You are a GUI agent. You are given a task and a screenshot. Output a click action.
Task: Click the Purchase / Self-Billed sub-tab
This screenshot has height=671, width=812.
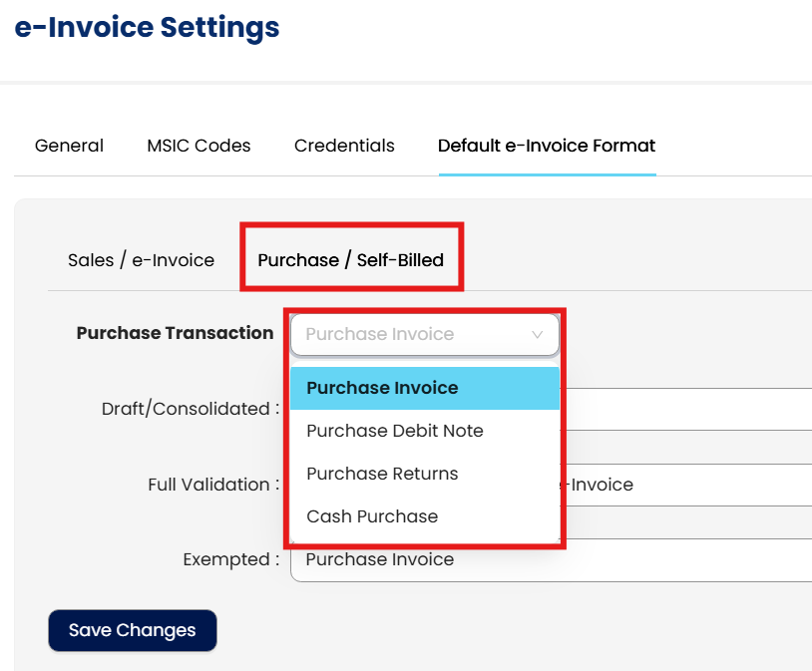[x=350, y=260]
